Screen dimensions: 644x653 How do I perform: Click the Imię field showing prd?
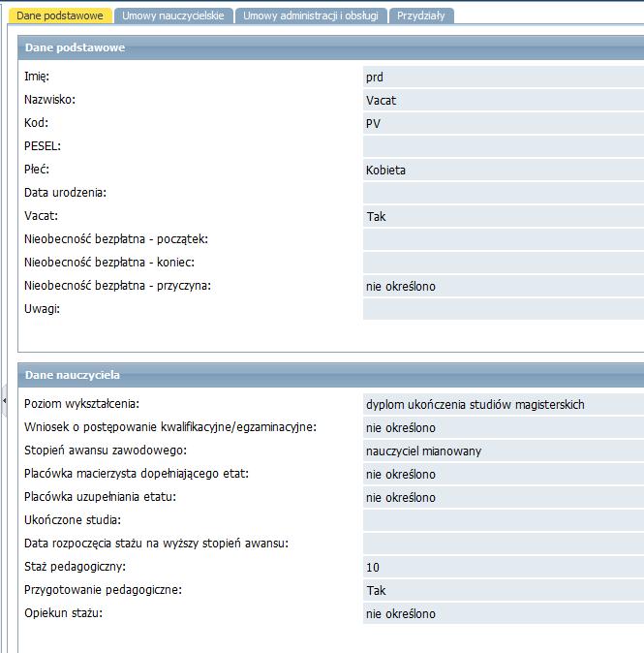[x=504, y=78]
